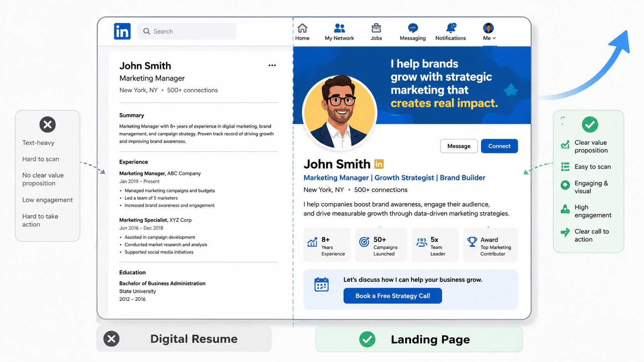644x362 pixels.
Task: Click the icon next to Engaging & visual
Action: pos(565,185)
